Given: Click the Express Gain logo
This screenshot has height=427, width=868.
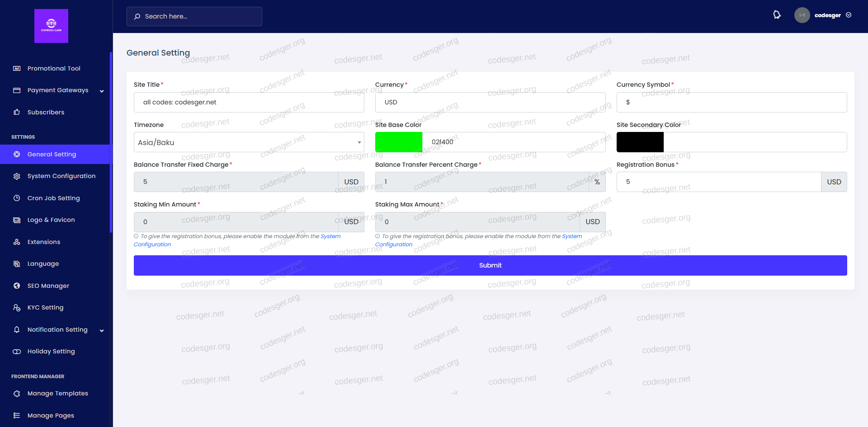Looking at the screenshot, I should tap(51, 26).
